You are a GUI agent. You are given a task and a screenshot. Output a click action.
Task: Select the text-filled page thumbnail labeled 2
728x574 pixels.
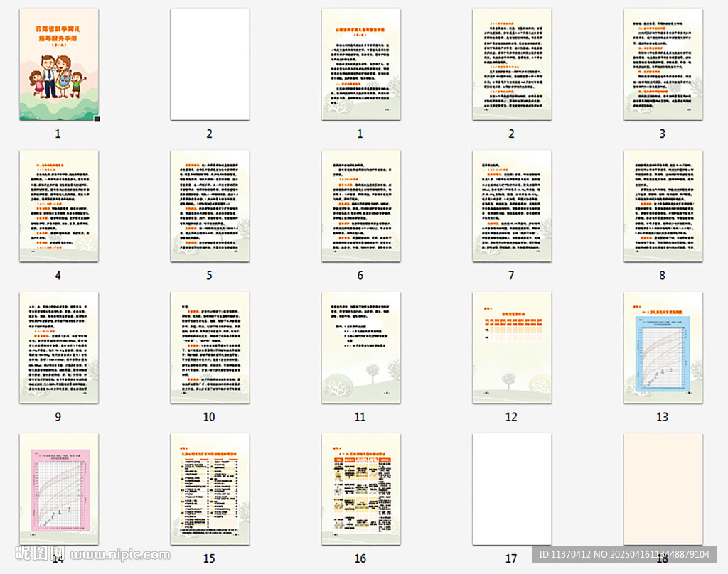coord(512,64)
